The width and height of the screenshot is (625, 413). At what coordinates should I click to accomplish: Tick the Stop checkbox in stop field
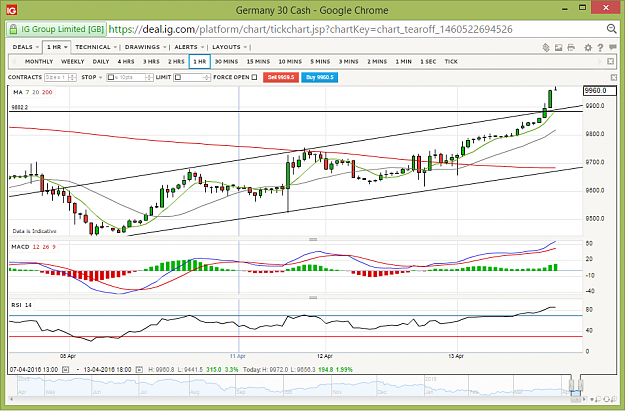(x=111, y=77)
